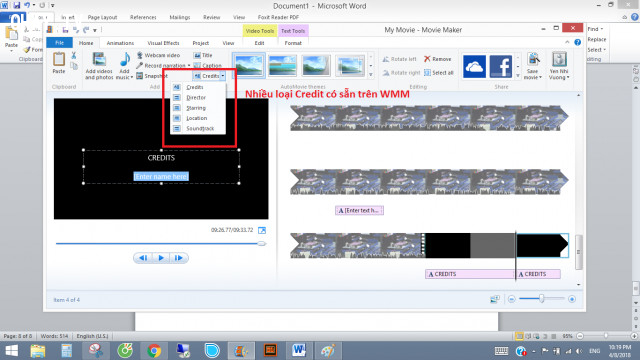640x360 pixels.
Task: Expand the Credits dropdown arrow
Action: point(223,76)
